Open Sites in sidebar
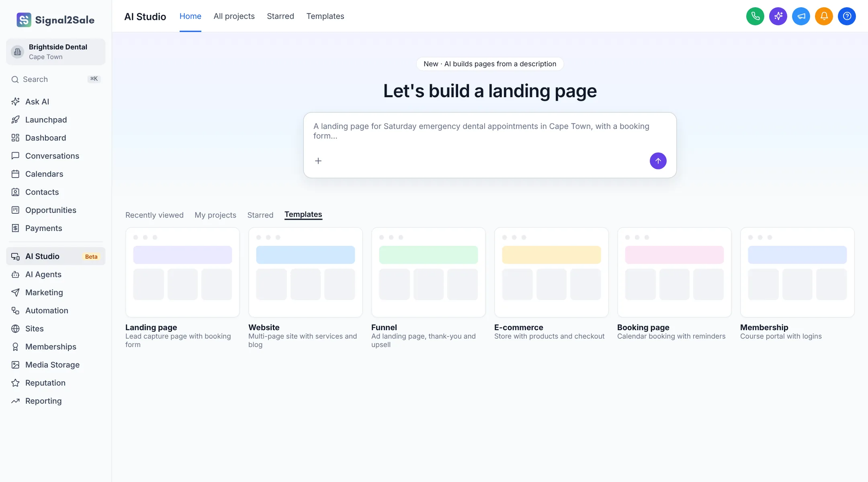 point(56,329)
